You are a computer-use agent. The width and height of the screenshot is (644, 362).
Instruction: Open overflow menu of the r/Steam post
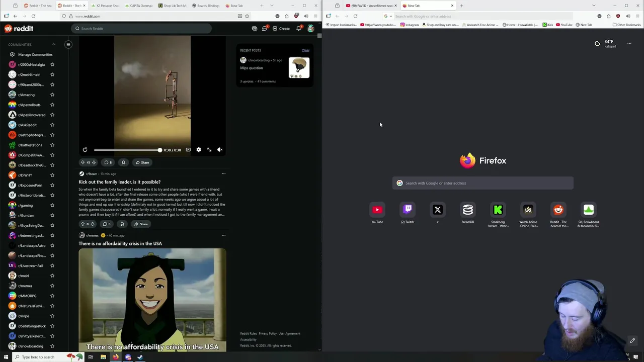(224, 174)
